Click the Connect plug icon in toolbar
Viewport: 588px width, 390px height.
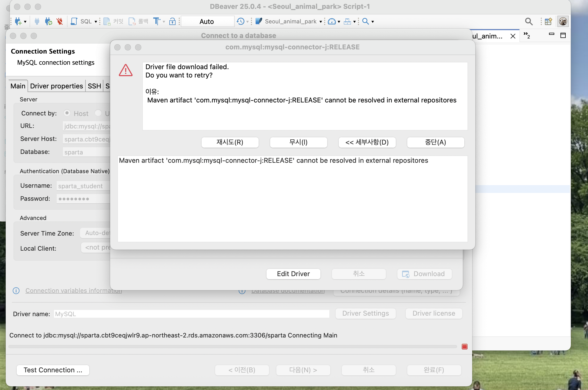(37, 21)
